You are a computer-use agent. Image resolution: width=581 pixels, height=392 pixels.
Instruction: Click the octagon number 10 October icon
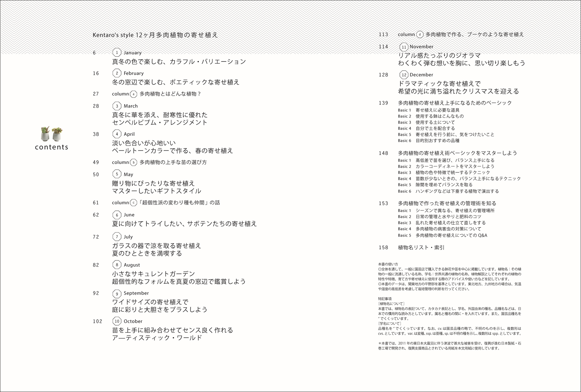[117, 321]
